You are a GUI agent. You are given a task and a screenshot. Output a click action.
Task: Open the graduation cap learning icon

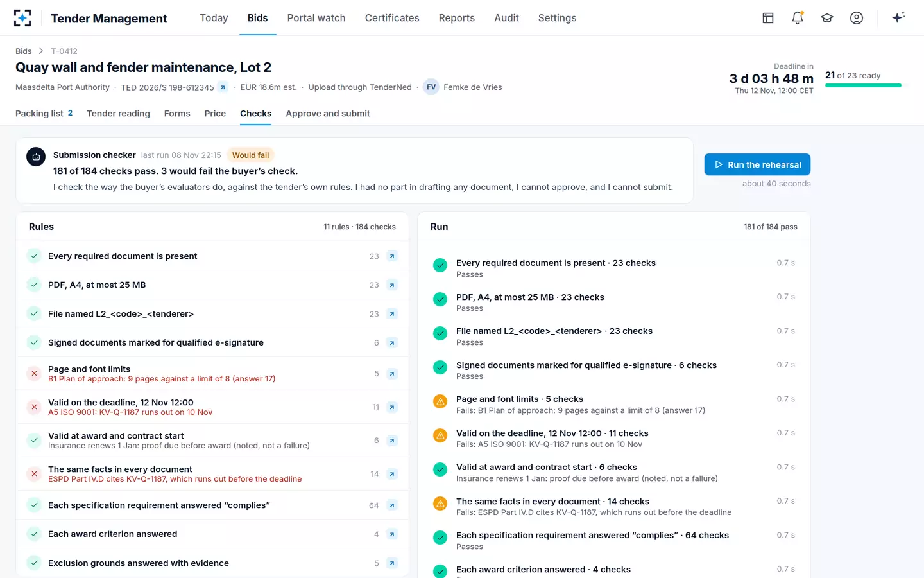coord(827,18)
